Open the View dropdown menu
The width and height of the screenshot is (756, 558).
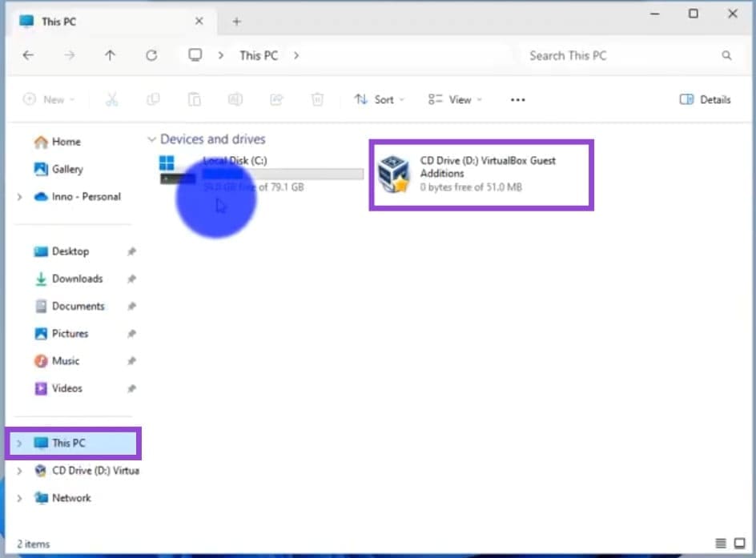pyautogui.click(x=455, y=99)
